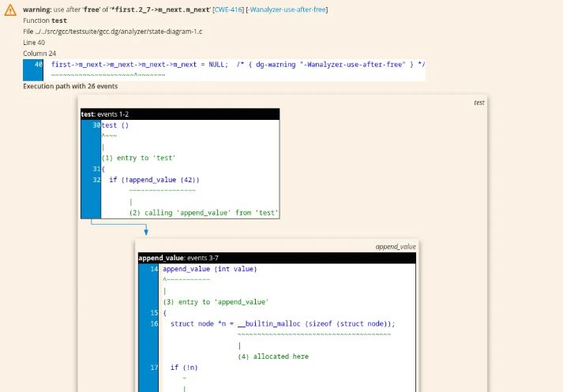The image size is (563, 392).
Task: Click line number 30 in test frame
Action: pos(96,125)
